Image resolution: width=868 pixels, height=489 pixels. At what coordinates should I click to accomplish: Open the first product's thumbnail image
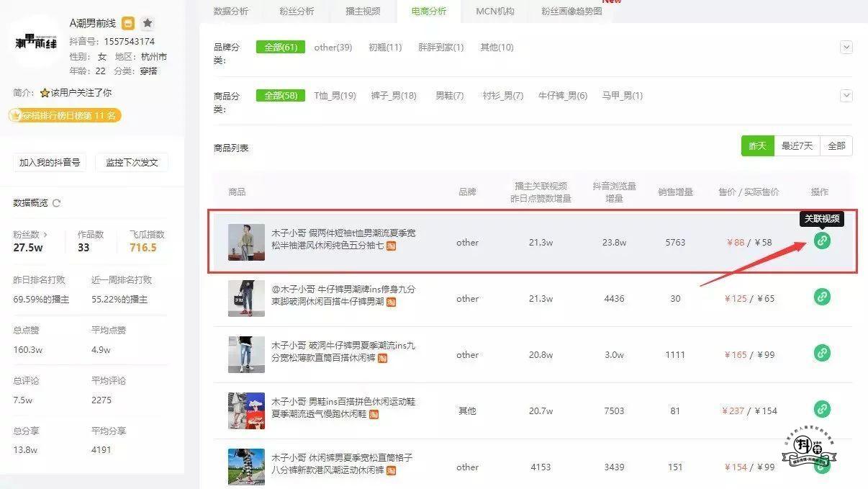246,242
